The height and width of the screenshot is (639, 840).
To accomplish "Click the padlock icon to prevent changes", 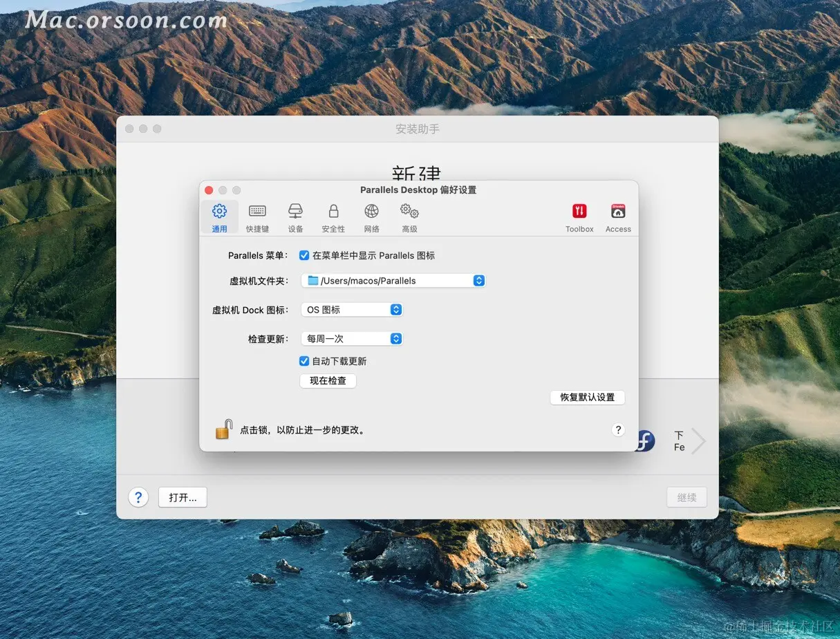I will (x=223, y=429).
